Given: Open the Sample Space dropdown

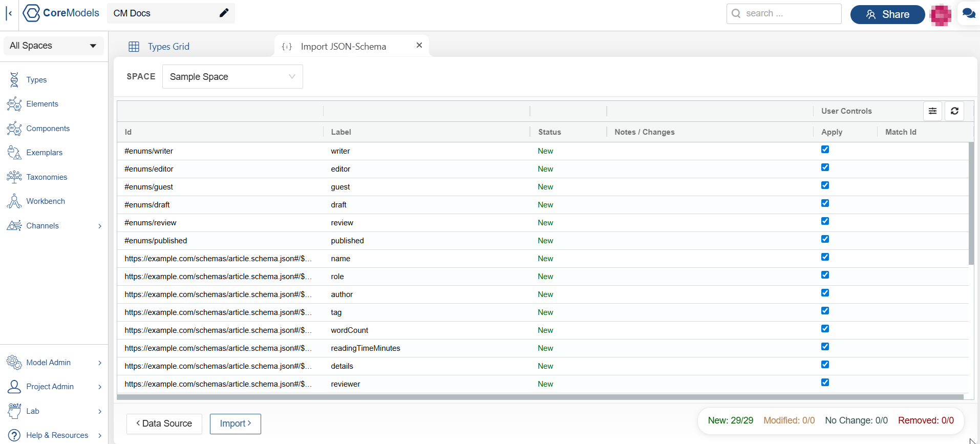Looking at the screenshot, I should pyautogui.click(x=232, y=77).
